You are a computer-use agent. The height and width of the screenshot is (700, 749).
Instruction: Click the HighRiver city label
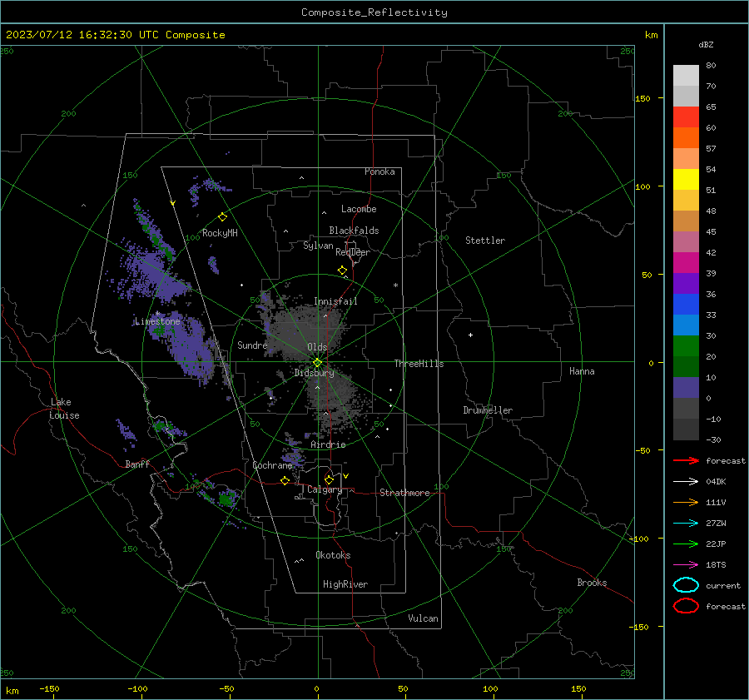click(345, 584)
